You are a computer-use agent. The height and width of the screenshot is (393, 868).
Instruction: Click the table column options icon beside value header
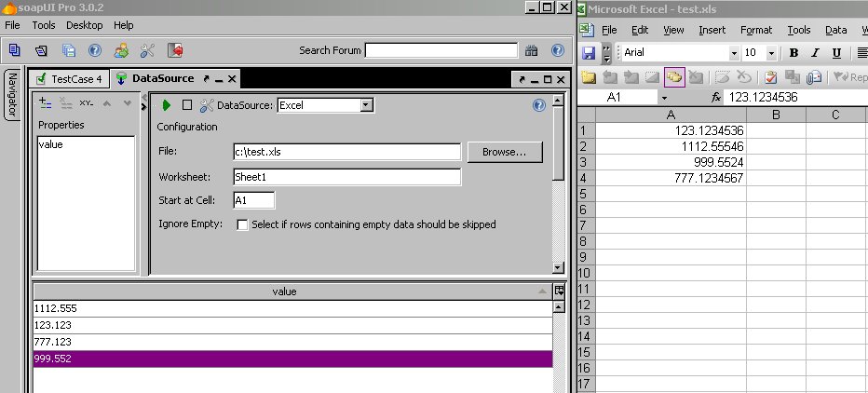(x=559, y=291)
